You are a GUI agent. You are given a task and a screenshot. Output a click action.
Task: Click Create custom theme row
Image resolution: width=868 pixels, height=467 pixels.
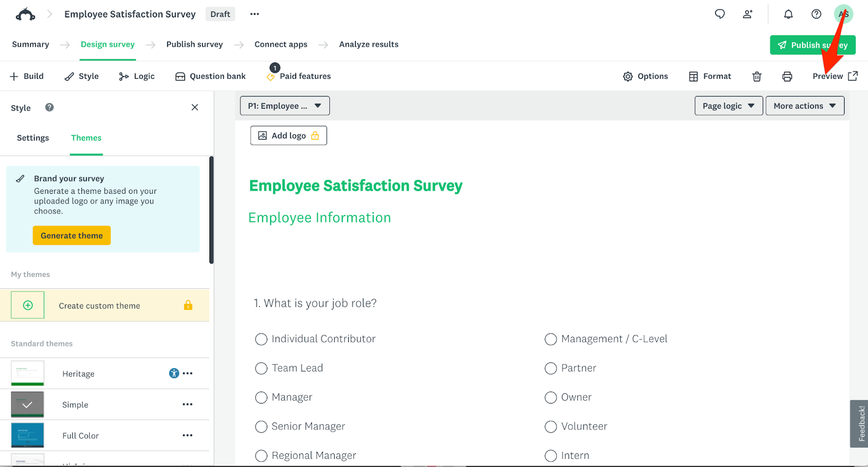[105, 305]
